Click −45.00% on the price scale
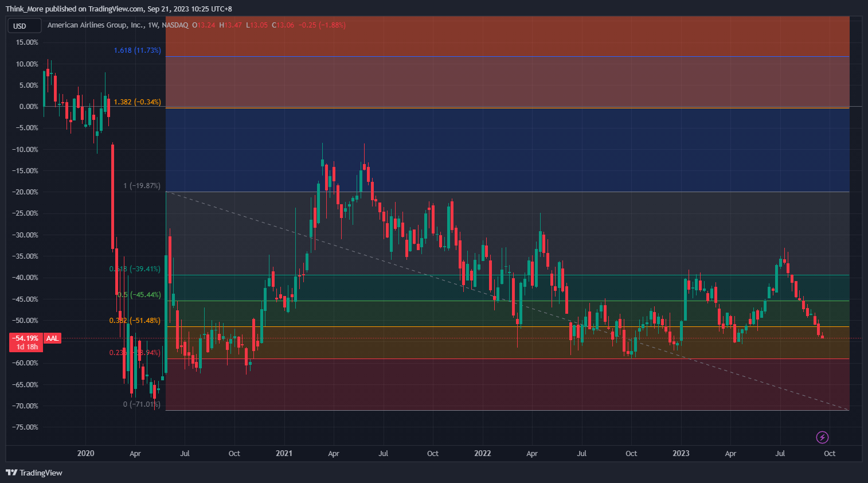The height and width of the screenshot is (483, 868). click(x=25, y=299)
